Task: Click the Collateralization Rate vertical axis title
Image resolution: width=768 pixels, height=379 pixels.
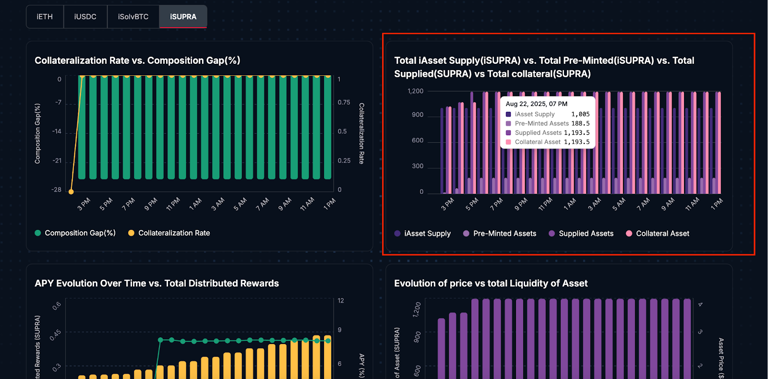Action: (361, 133)
